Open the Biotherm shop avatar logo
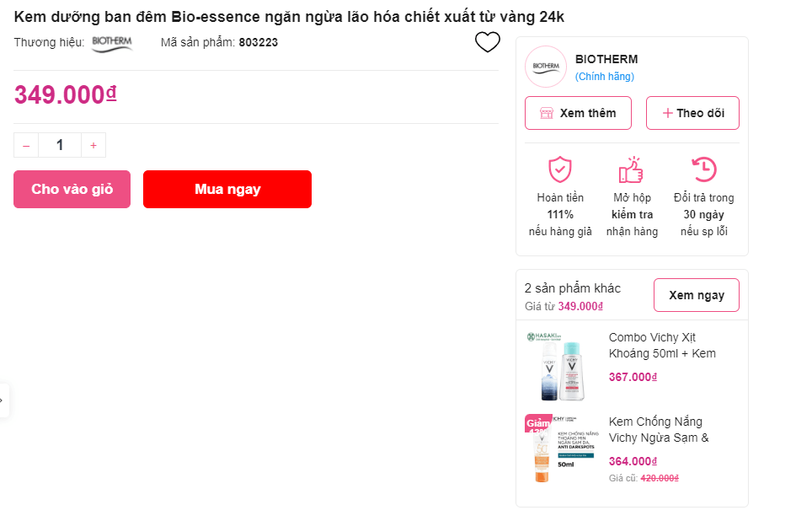This screenshot has width=812, height=521. pos(546,67)
